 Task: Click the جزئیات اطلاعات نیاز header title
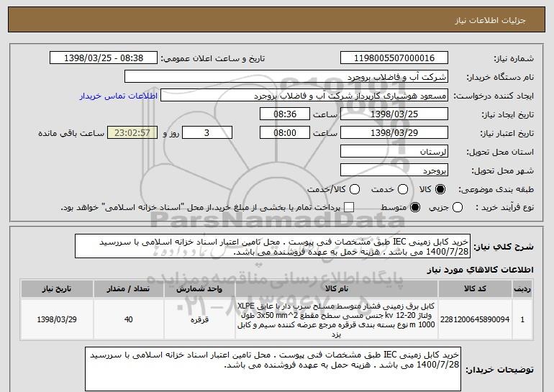coord(490,20)
